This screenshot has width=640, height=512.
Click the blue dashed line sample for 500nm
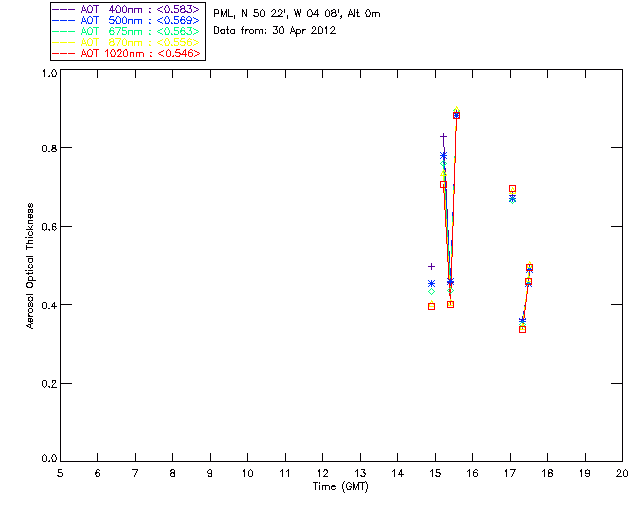coord(64,20)
